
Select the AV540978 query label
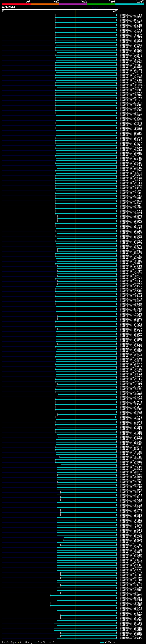pos(8,7)
